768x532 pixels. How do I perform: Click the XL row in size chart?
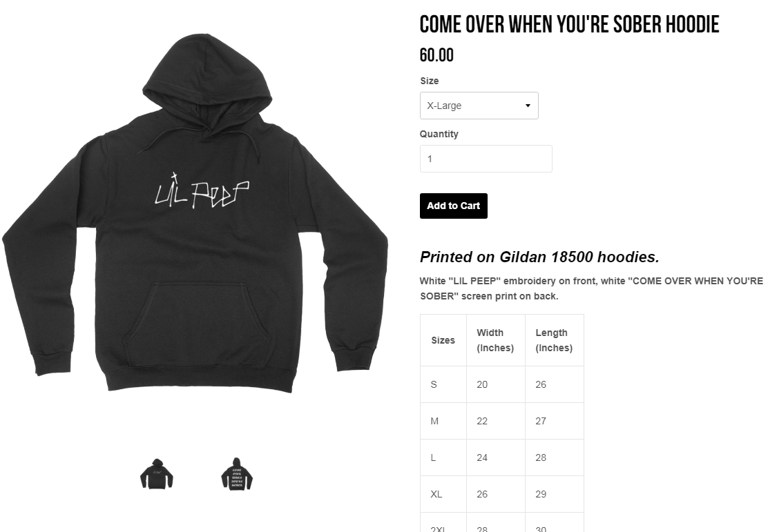point(501,494)
